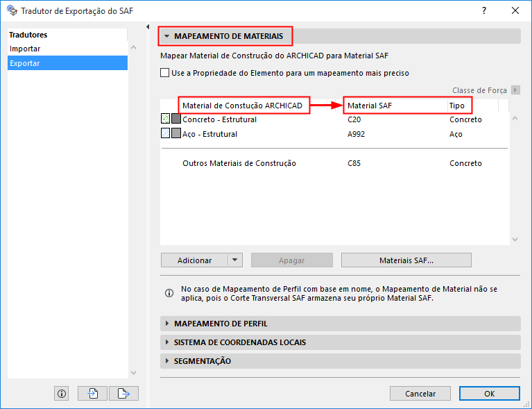This screenshot has width=532, height=409.
Task: Select the Outros Materiais de Construção row
Action: [x=335, y=163]
